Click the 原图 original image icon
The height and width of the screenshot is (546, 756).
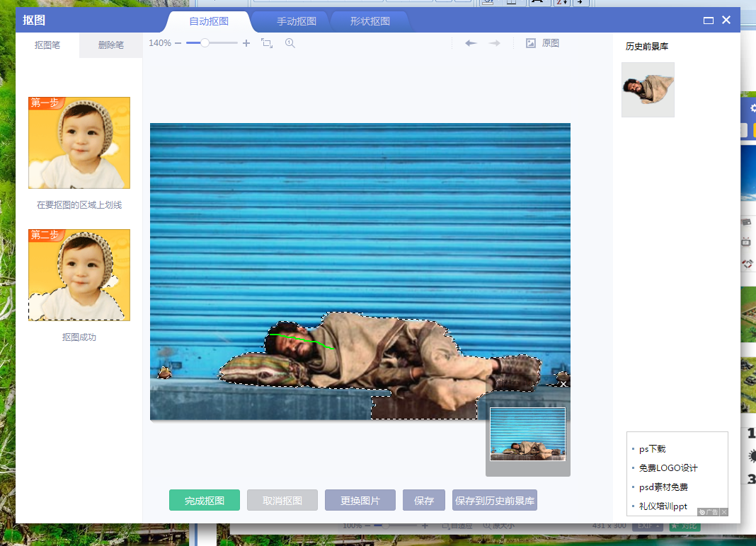point(530,43)
